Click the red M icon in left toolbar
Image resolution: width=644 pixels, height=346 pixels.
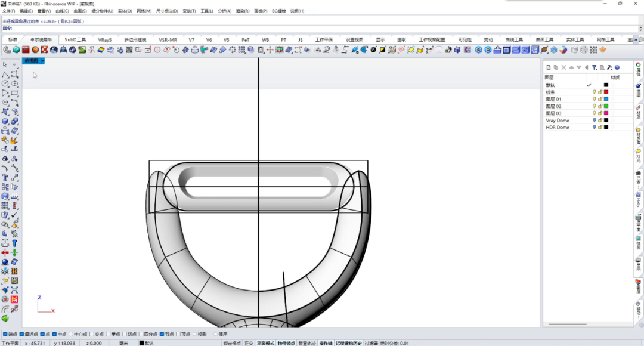[x=14, y=299]
